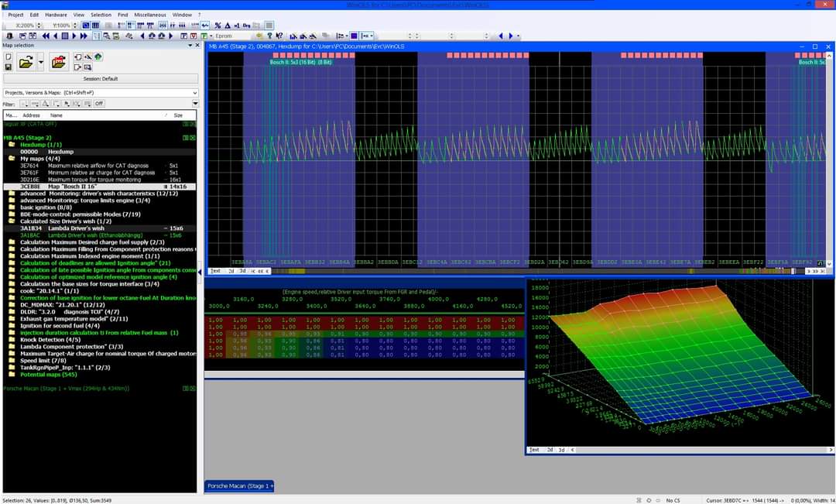
Task: Click the question mark help icon
Action: coord(269,36)
